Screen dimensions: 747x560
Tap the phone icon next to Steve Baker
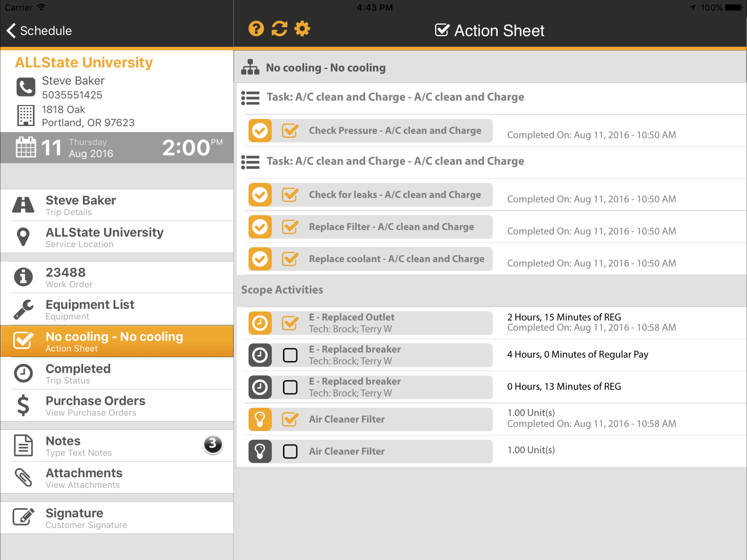pyautogui.click(x=26, y=87)
